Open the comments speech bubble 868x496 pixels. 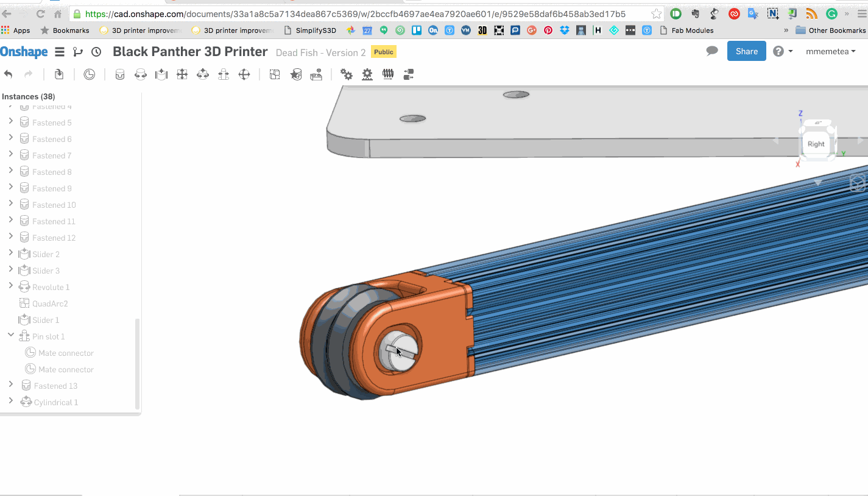tap(712, 51)
